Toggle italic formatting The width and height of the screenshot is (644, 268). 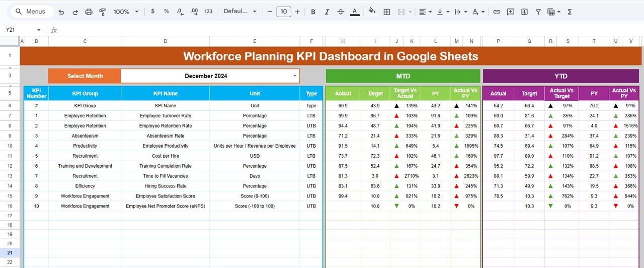(327, 12)
